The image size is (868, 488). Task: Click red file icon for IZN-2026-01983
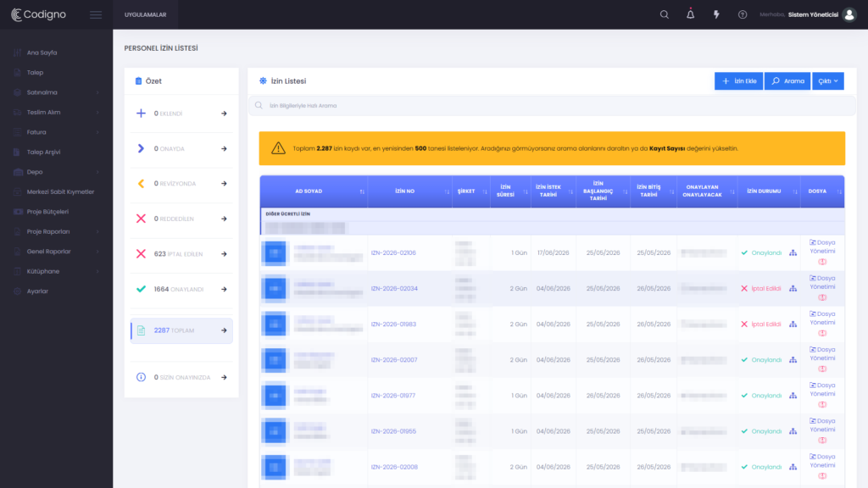point(822,333)
